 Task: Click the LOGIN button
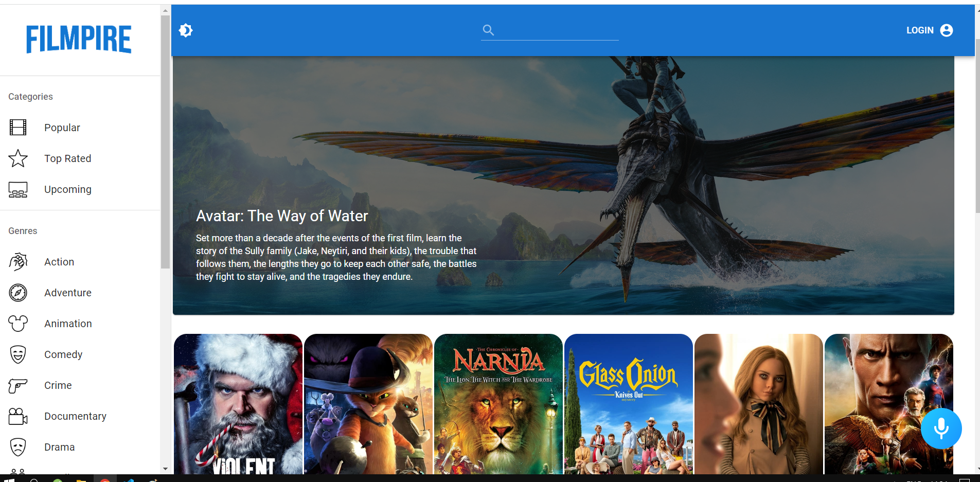tap(919, 30)
